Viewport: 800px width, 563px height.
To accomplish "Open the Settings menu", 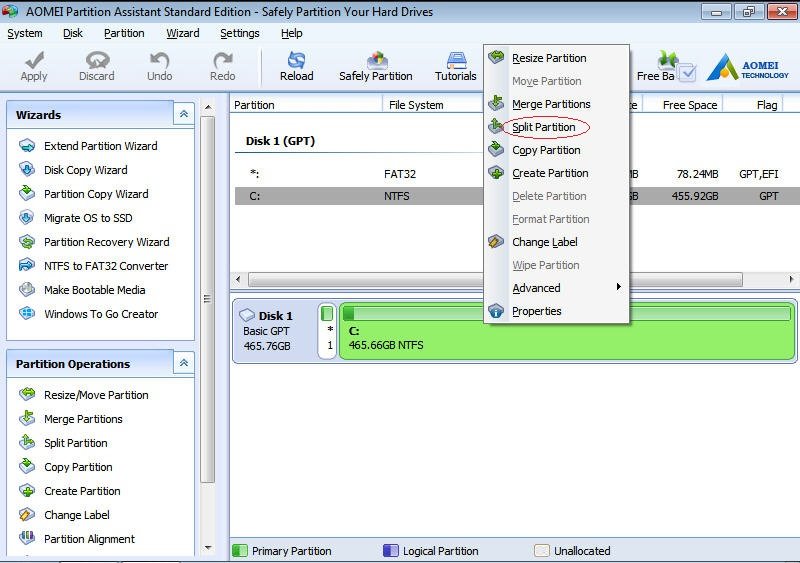I will click(x=240, y=33).
